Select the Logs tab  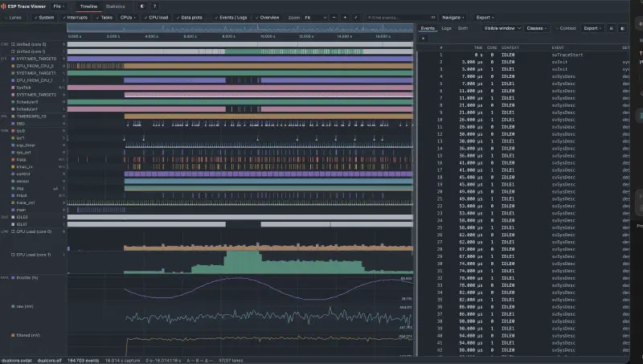point(447,28)
